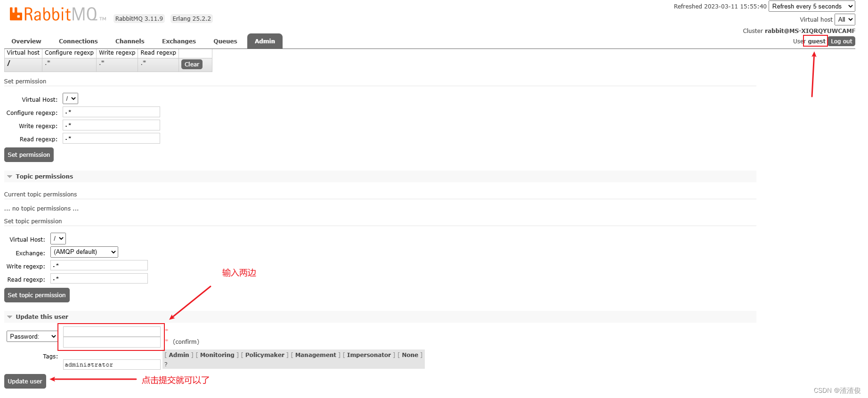Switch to the Connections tab
The image size is (868, 398).
[78, 41]
